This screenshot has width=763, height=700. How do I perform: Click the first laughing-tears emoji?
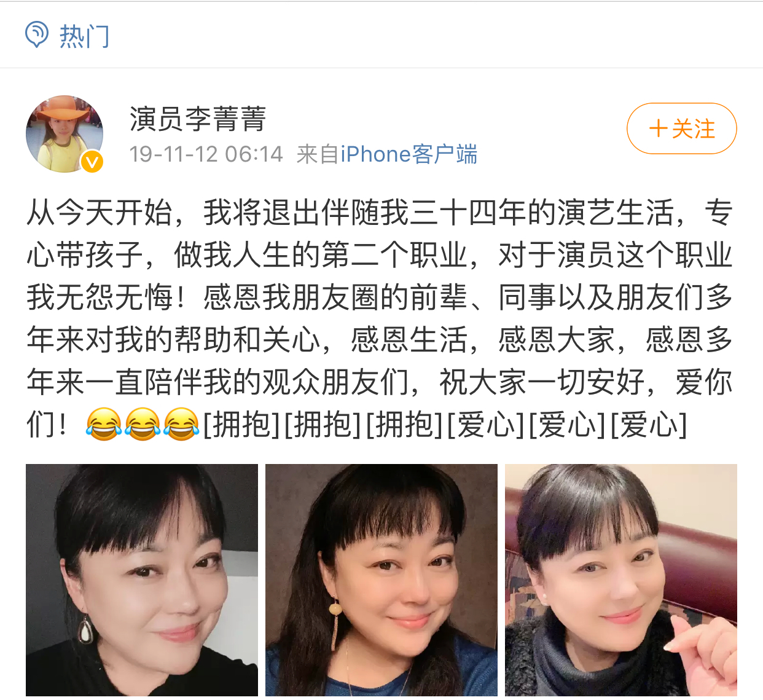(103, 424)
